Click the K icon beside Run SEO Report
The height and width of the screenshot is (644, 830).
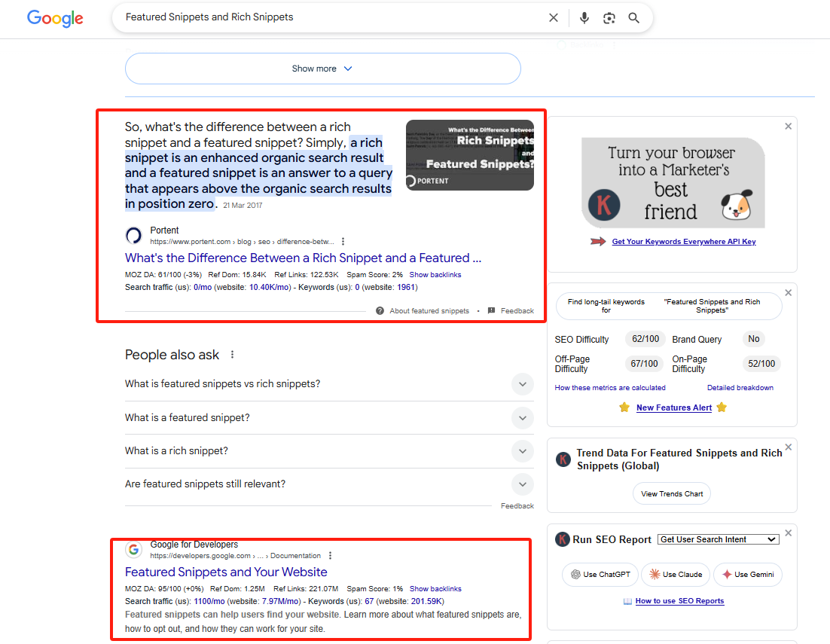tap(562, 539)
